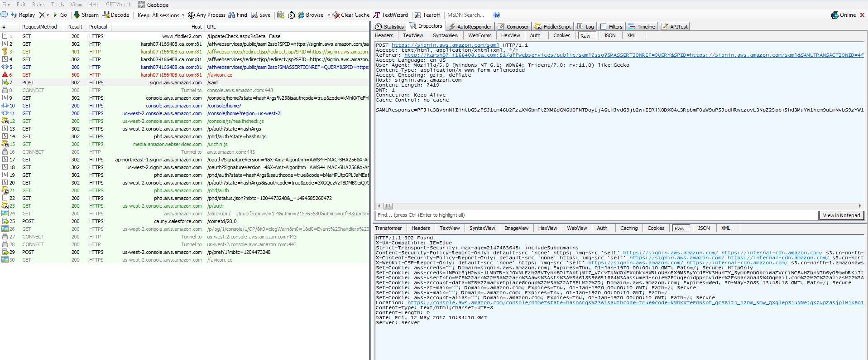Open the Location header console link
Image resolution: width=868 pixels, height=360 pixels.
pos(635,302)
